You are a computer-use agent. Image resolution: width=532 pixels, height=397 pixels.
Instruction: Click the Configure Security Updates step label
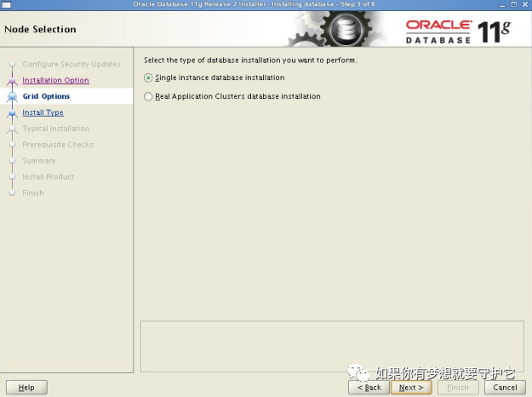click(x=72, y=64)
